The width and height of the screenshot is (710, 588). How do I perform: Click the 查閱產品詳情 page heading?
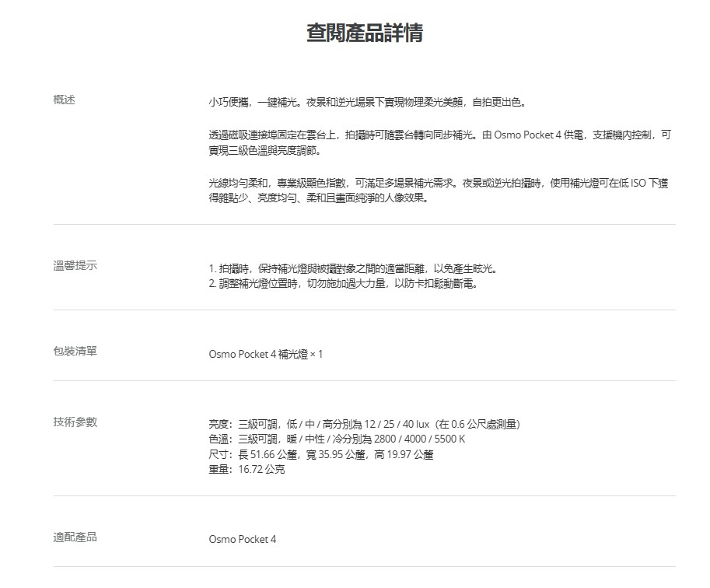[365, 33]
